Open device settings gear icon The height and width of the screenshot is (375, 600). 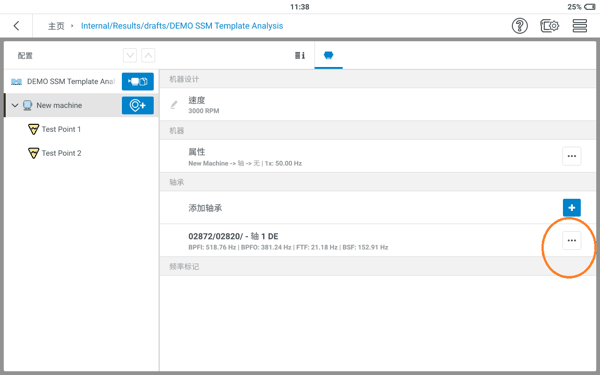[549, 26]
